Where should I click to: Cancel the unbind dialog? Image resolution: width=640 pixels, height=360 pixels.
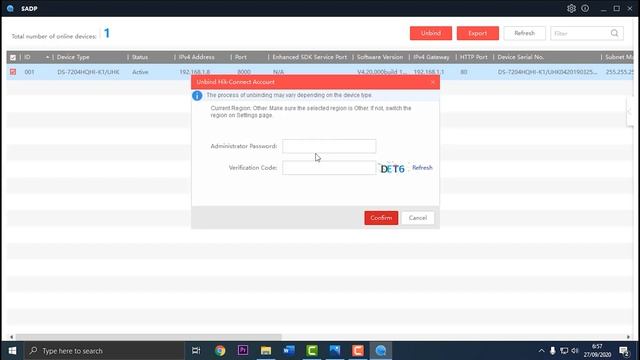pyautogui.click(x=418, y=218)
